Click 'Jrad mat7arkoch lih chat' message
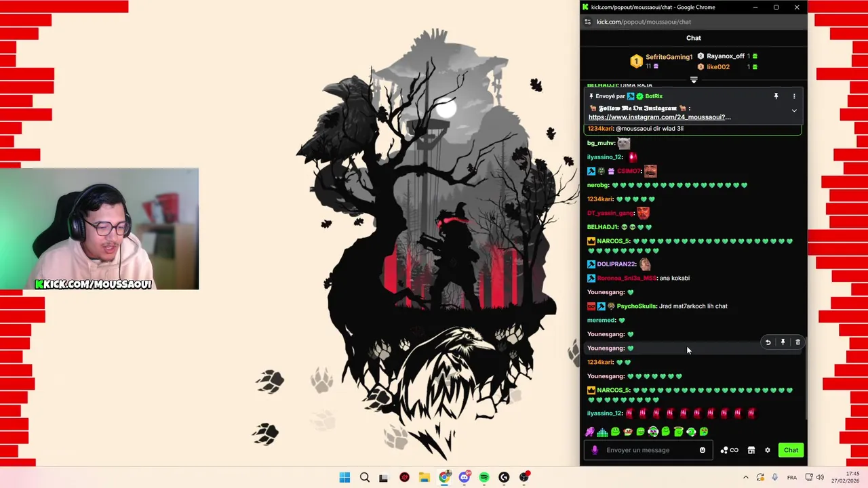Image resolution: width=868 pixels, height=488 pixels. pos(693,306)
